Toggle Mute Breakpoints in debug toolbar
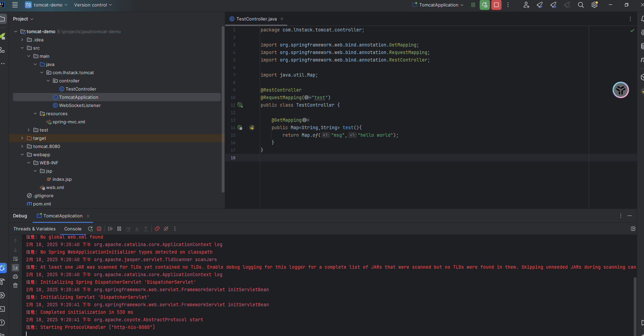This screenshot has height=336, width=644. (166, 229)
